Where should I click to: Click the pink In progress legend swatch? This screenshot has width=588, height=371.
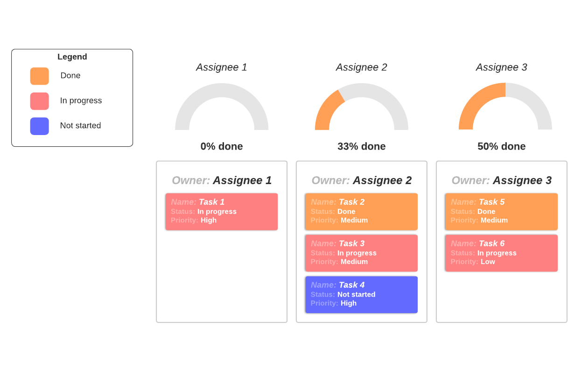click(40, 101)
